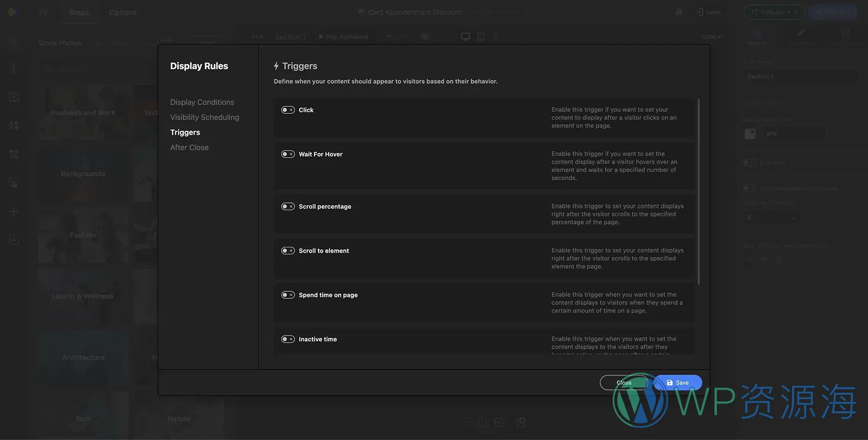Screen dimensions: 868x440
Task: Edit the Section 1 name field
Action: pyautogui.click(x=801, y=76)
